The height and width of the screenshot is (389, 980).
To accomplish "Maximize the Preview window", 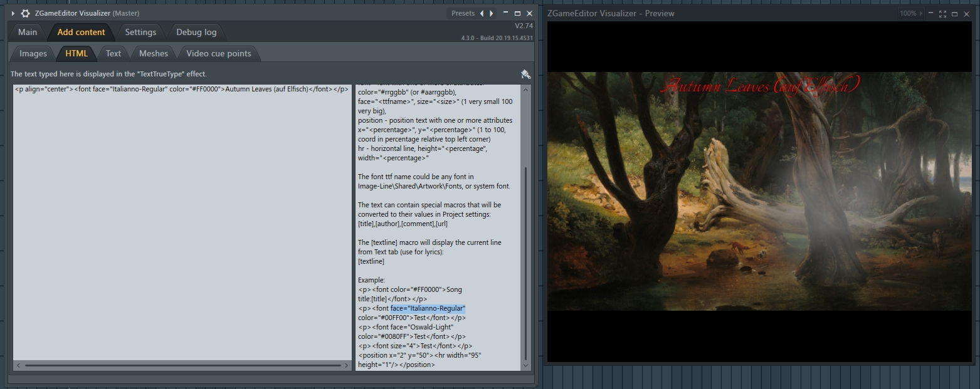I will click(x=954, y=13).
